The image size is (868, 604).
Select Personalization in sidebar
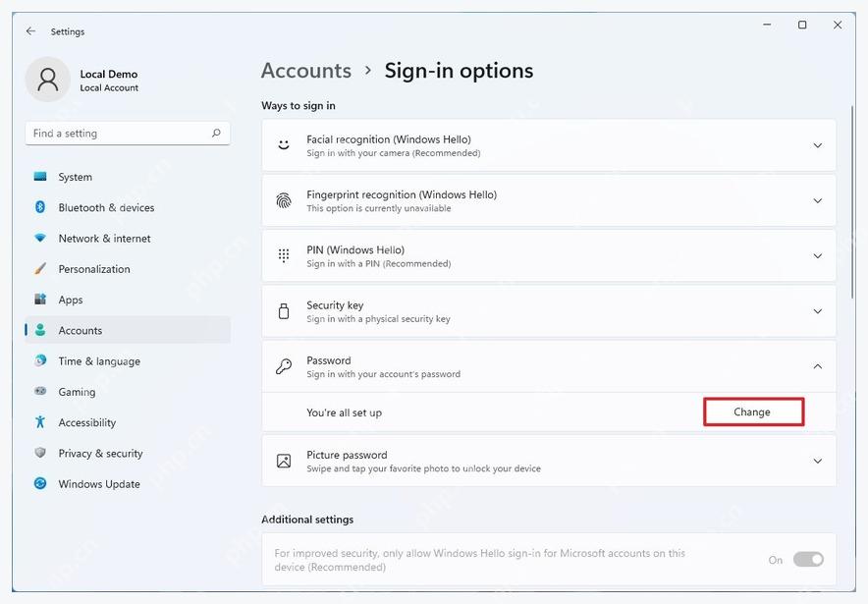click(128, 269)
